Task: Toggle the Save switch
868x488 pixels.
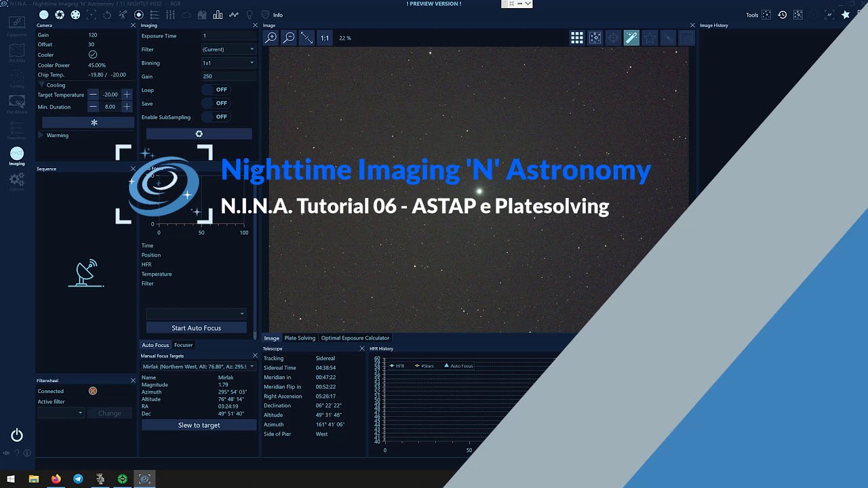Action: point(216,103)
